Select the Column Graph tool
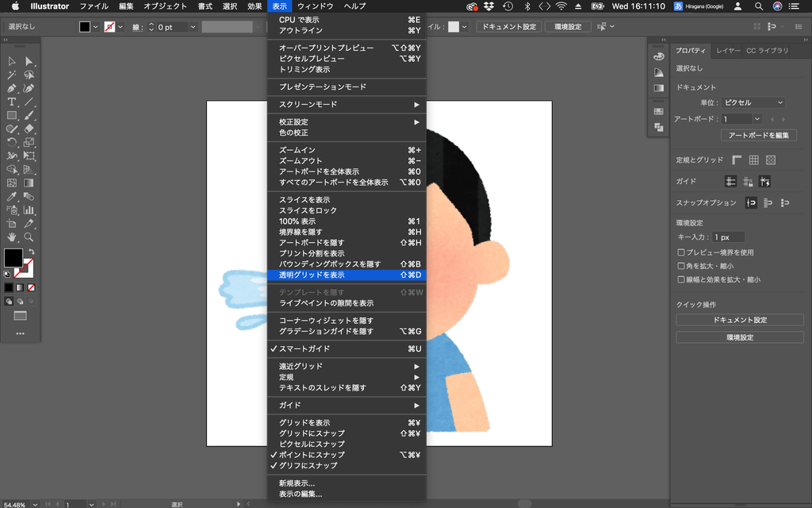This screenshot has height=508, width=812. pyautogui.click(x=29, y=210)
